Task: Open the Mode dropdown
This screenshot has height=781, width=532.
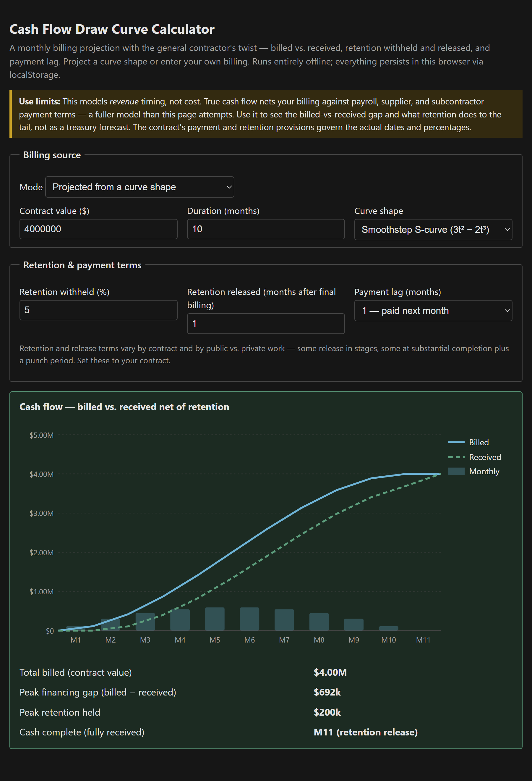Action: (140, 187)
